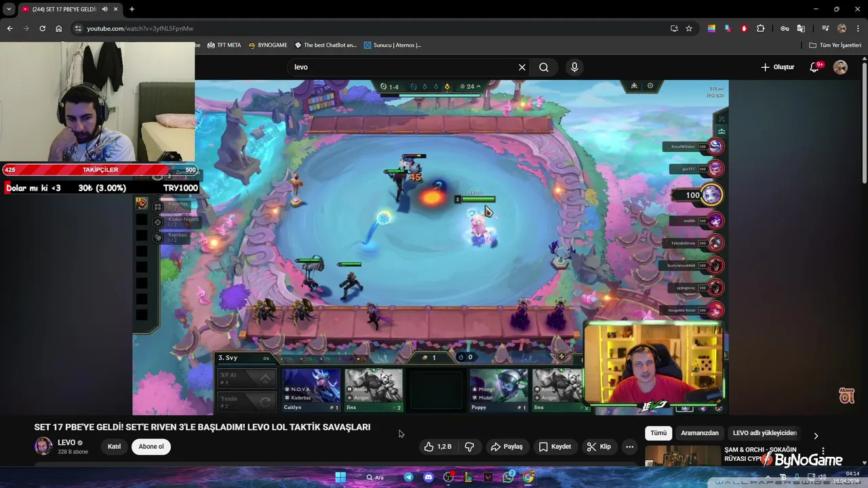The width and height of the screenshot is (868, 488).
Task: Open Valorant from the taskbar
Action: [x=488, y=477]
